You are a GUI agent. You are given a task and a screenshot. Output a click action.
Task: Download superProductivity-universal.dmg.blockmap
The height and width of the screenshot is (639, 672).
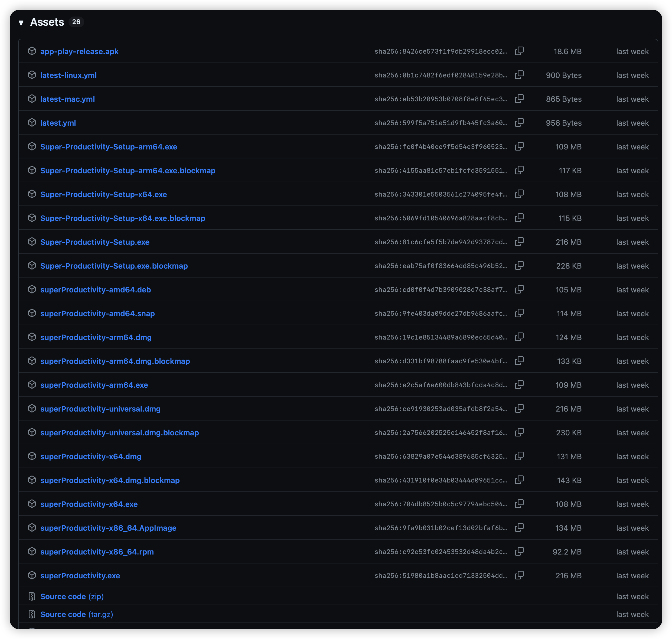click(120, 433)
